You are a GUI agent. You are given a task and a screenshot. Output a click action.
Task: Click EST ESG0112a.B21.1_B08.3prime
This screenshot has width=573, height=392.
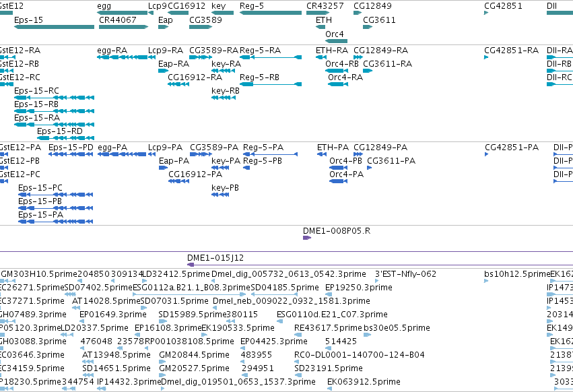pos(189,294)
